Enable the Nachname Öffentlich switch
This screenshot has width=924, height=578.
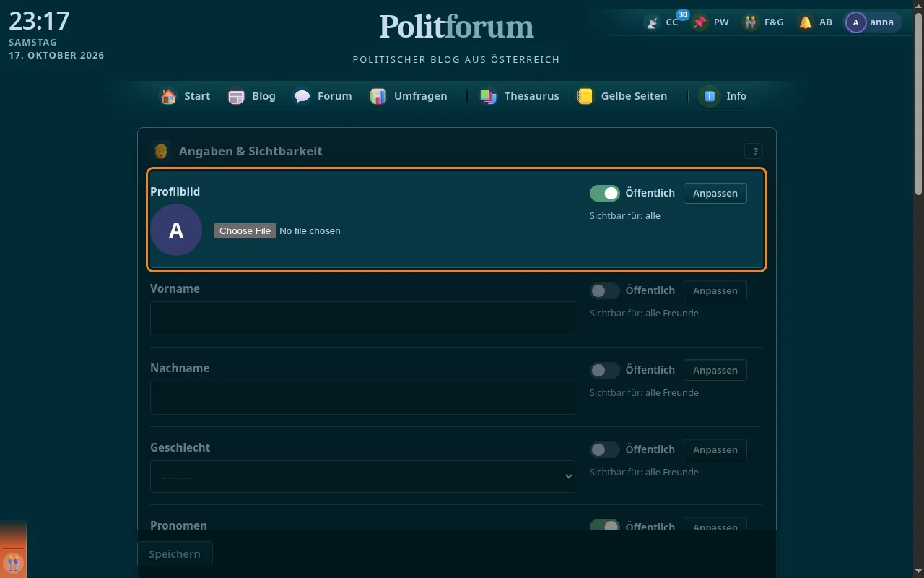[605, 370]
